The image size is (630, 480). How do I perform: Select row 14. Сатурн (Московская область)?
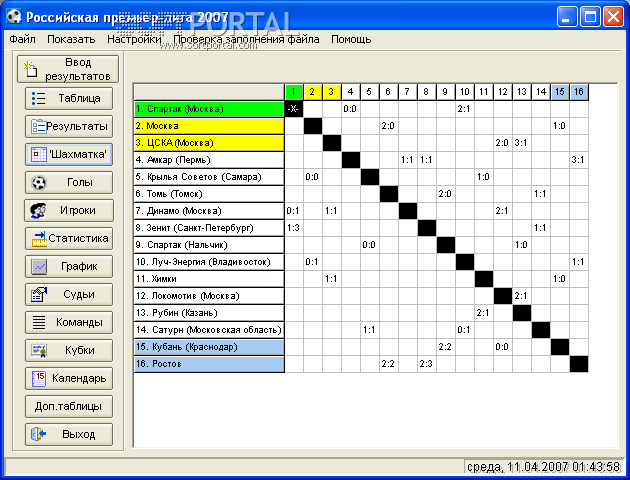[209, 330]
